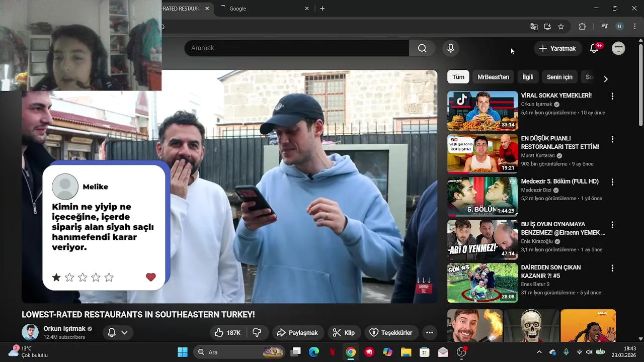Click Enes Batur S channel name
The image size is (644, 362).
535,285
